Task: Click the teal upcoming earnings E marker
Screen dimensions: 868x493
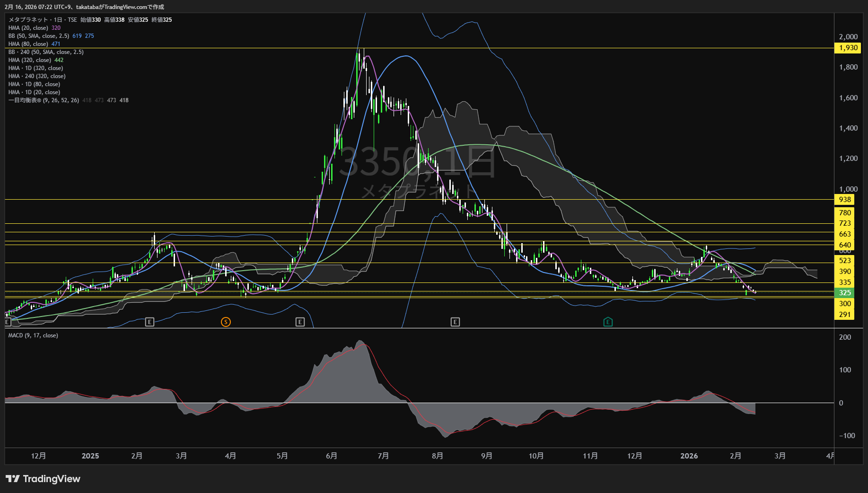Action: [x=608, y=322]
